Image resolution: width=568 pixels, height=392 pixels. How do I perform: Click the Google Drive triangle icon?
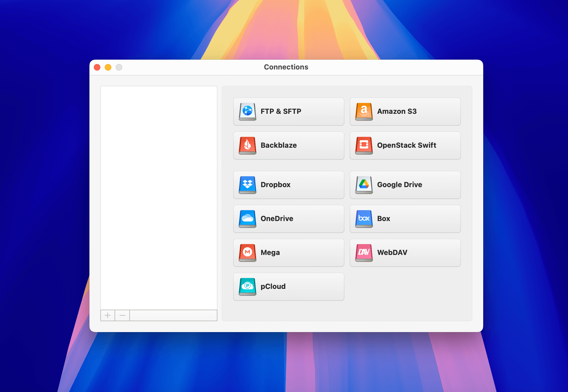(x=364, y=185)
